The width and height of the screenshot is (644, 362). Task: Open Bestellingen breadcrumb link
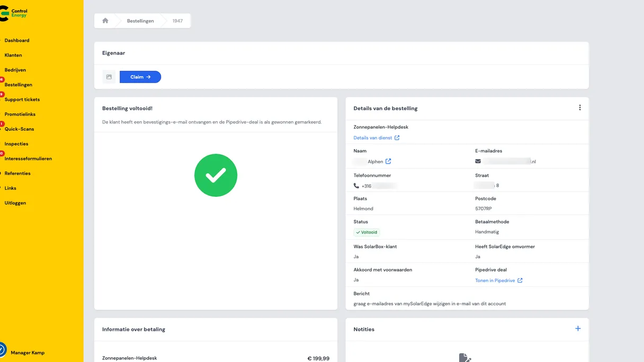[x=140, y=21]
